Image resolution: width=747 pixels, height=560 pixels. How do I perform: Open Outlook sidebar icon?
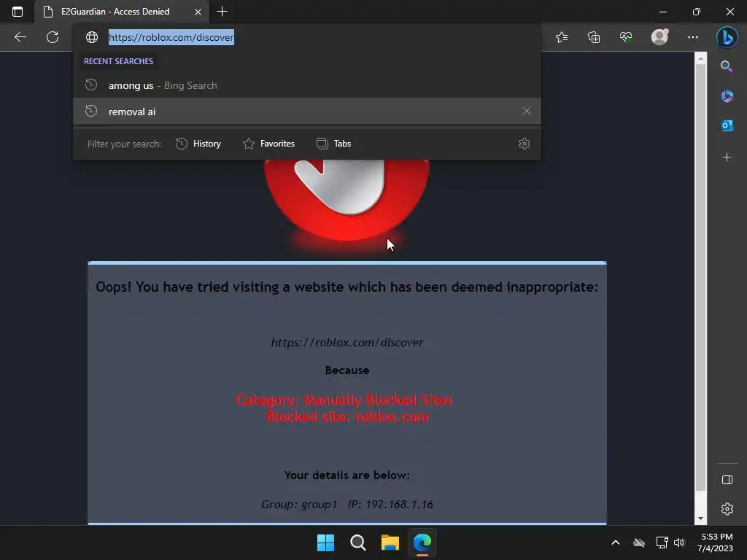(x=727, y=125)
